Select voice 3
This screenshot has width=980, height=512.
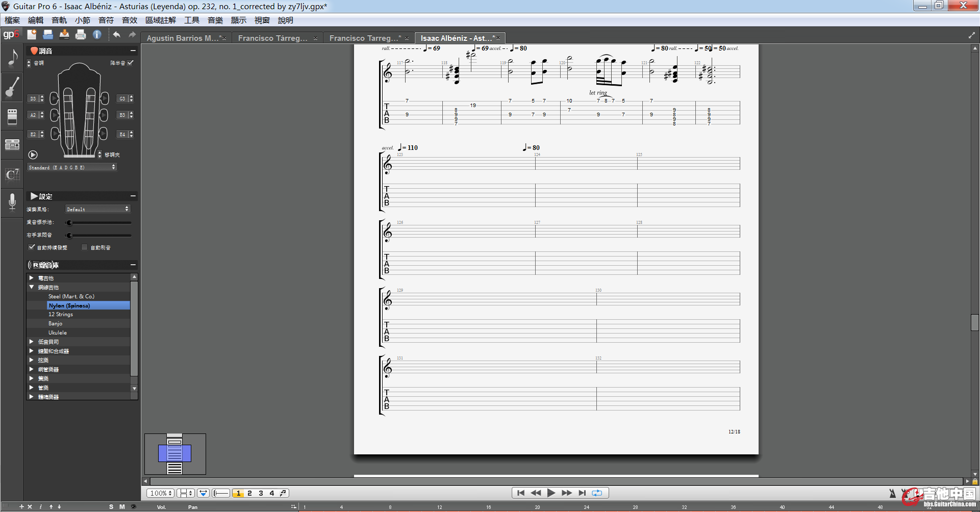261,493
